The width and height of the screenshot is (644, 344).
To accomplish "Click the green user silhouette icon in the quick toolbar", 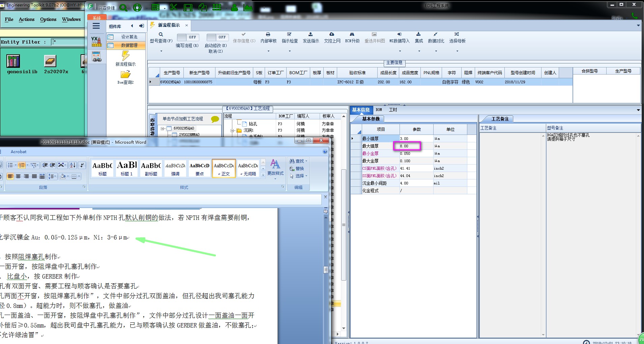I will [234, 7].
